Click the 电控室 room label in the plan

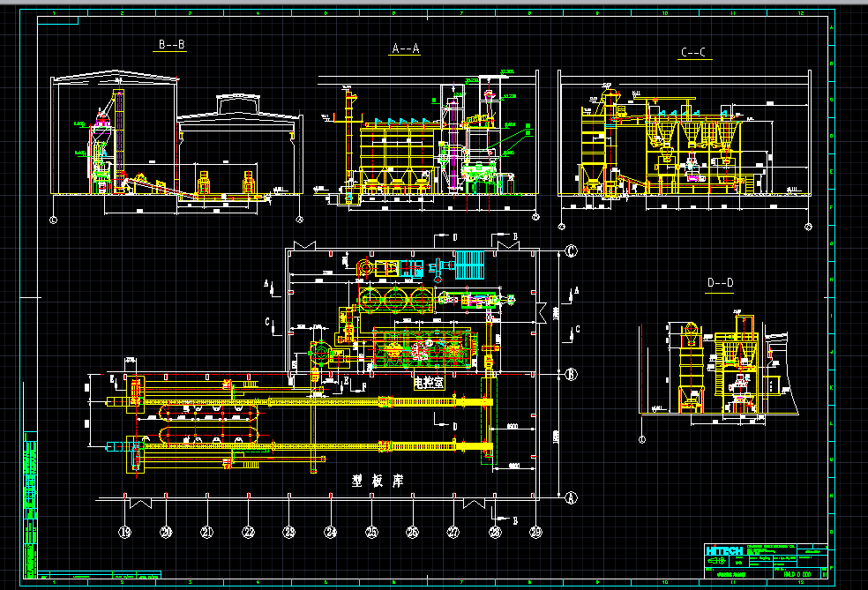pyautogui.click(x=429, y=383)
